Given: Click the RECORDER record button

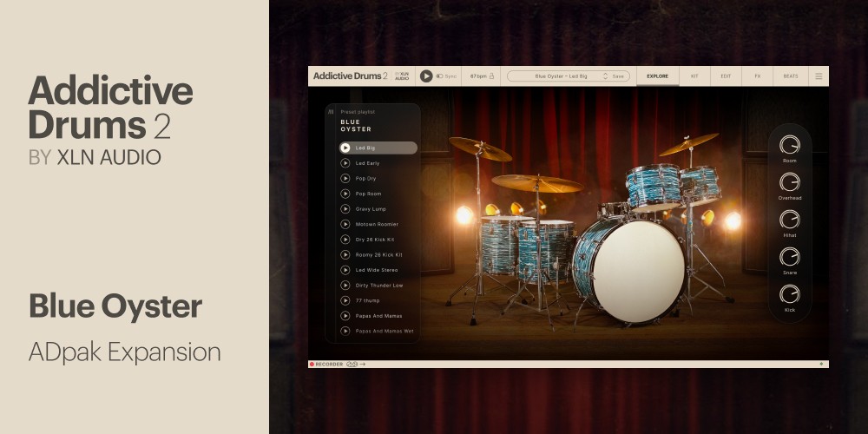Looking at the screenshot, I should click(312, 365).
